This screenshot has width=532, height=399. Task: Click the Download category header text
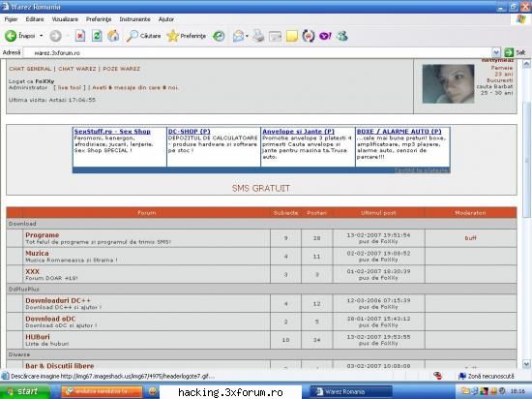click(22, 224)
